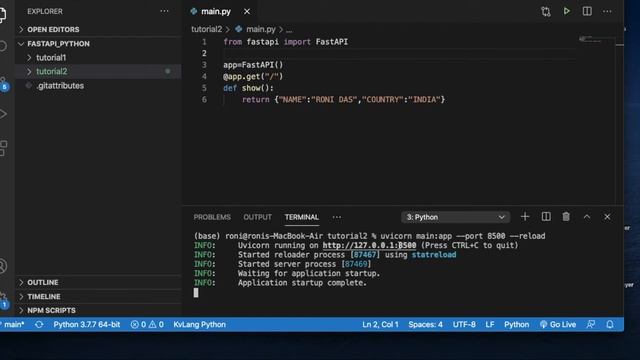640x360 pixels.
Task: Close the terminal panel
Action: pyautogui.click(x=607, y=217)
